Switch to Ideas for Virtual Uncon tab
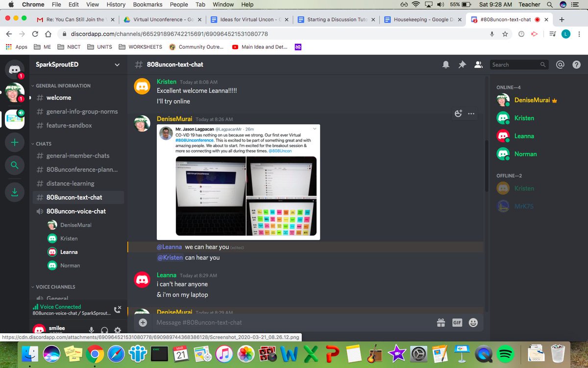This screenshot has width=588, height=368. coord(250,20)
